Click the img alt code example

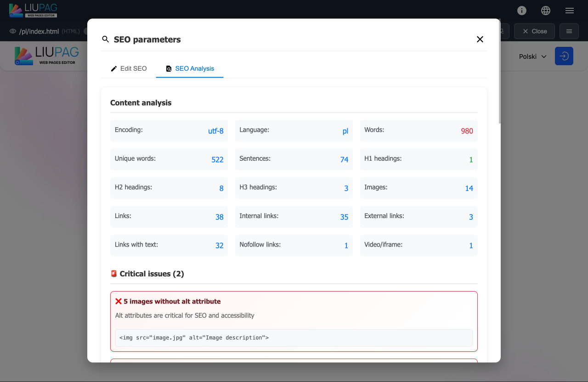(294, 337)
